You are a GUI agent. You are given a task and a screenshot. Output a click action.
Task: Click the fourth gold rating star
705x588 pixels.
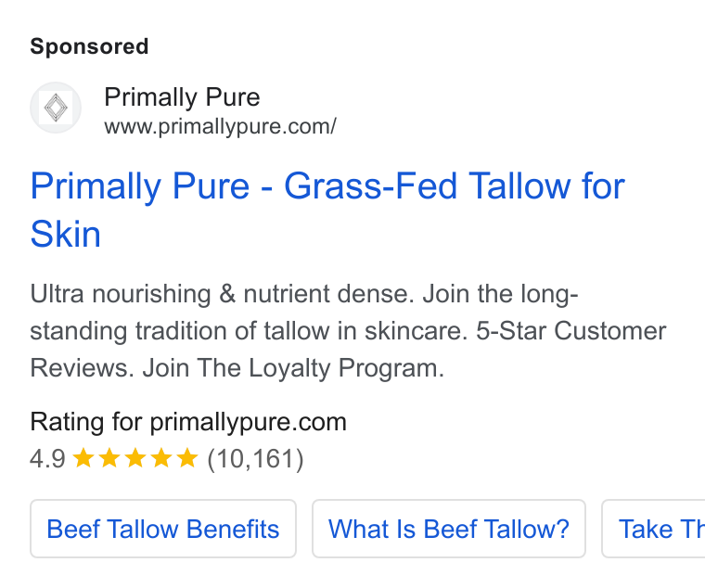coord(161,458)
